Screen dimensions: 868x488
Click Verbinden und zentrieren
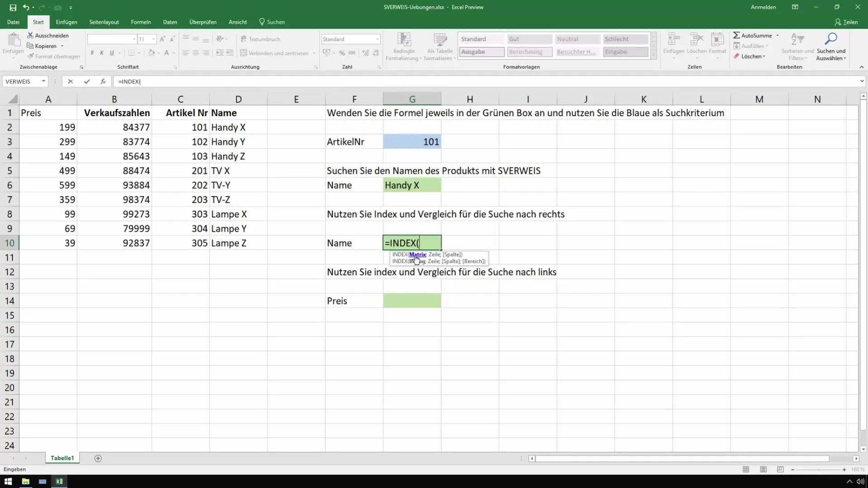[274, 53]
